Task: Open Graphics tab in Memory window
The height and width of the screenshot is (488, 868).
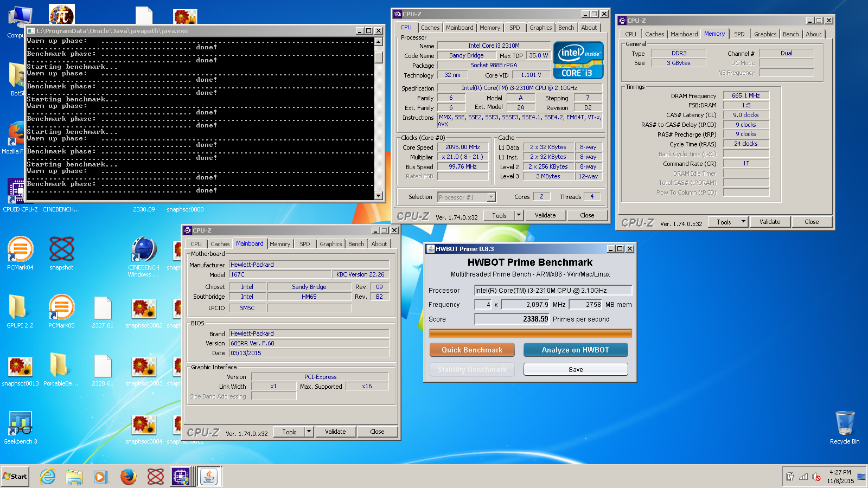Action: point(765,34)
